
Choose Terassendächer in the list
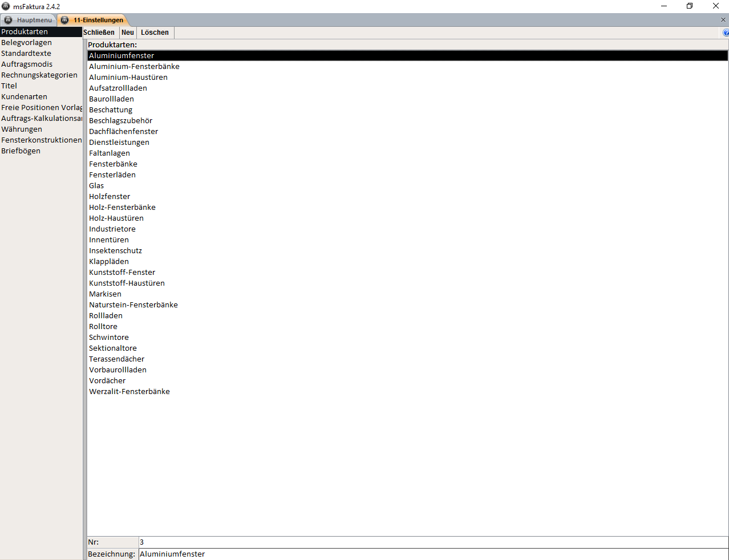[408, 359]
